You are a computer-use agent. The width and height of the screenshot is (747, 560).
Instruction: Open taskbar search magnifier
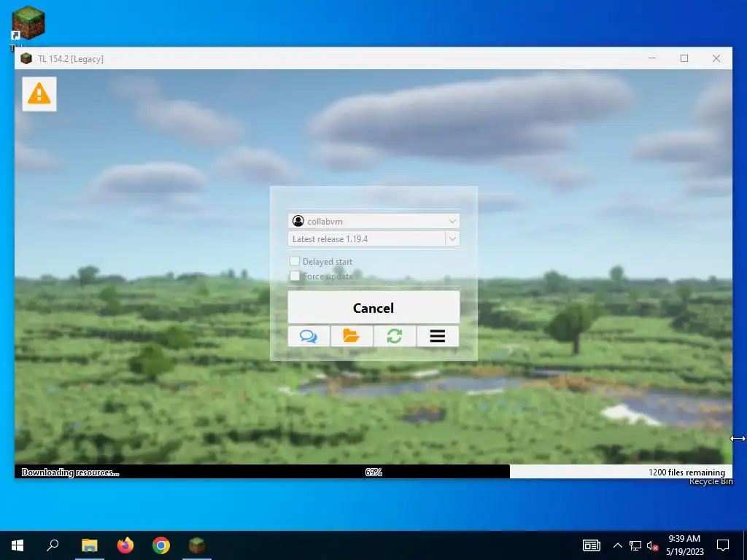tap(53, 545)
